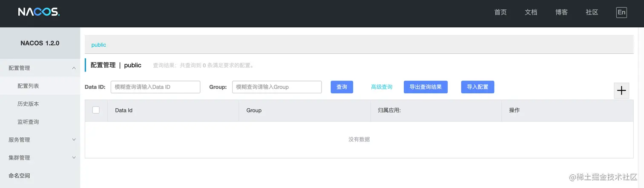Switch language with the En icon
Screen dimensions: 644x188
621,12
